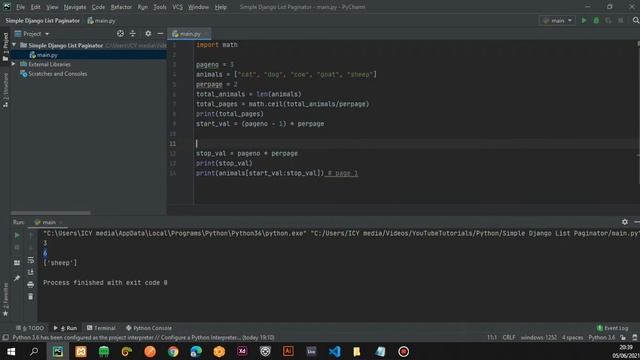Click the 4 spaces indent setting in the status bar

point(572,338)
